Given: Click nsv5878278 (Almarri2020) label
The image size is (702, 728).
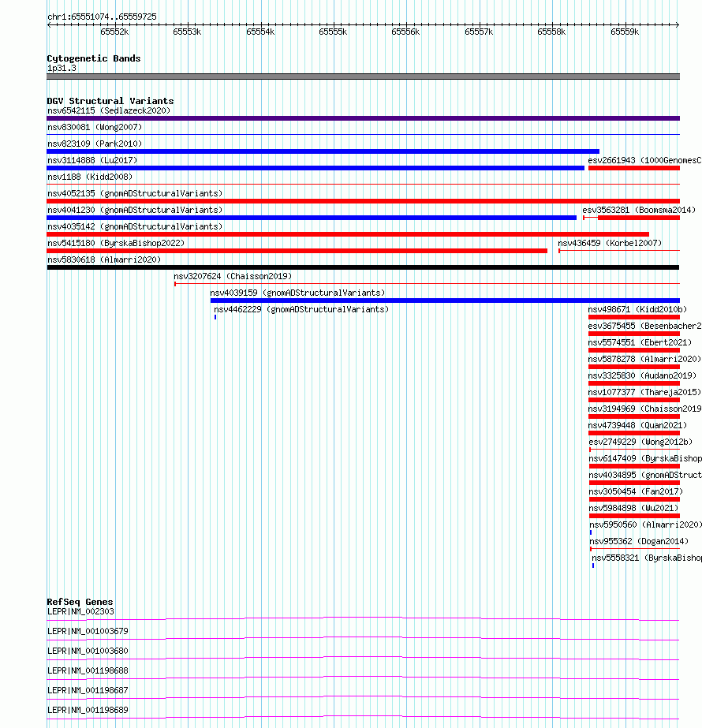Looking at the screenshot, I should 644,359.
